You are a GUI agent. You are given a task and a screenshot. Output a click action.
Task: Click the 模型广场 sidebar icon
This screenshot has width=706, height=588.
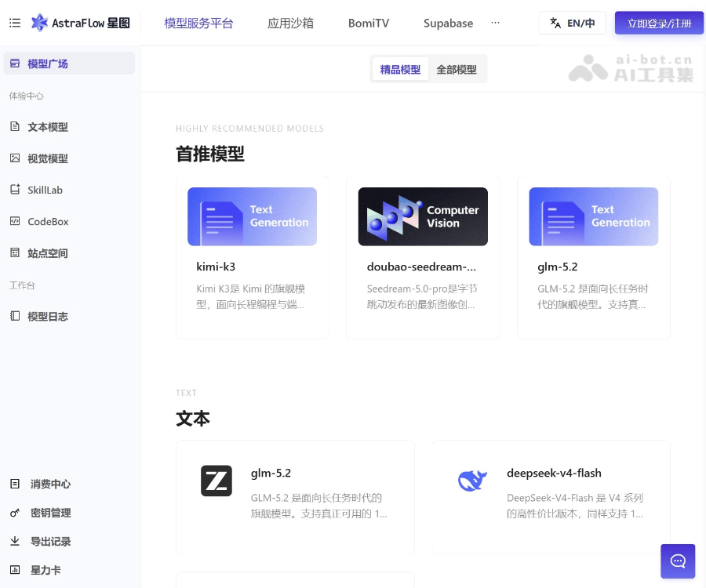(15, 64)
